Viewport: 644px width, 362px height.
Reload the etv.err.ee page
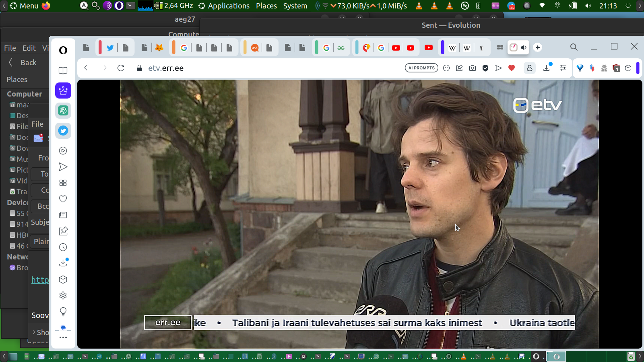click(121, 68)
